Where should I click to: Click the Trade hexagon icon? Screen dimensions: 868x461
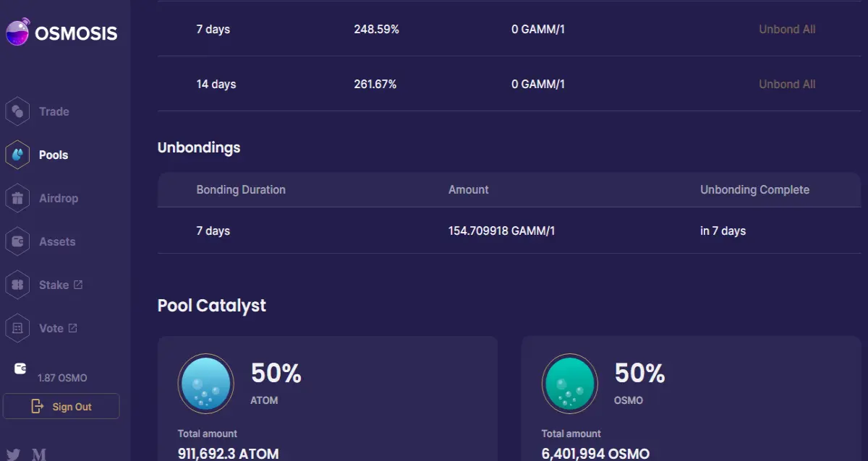click(17, 111)
